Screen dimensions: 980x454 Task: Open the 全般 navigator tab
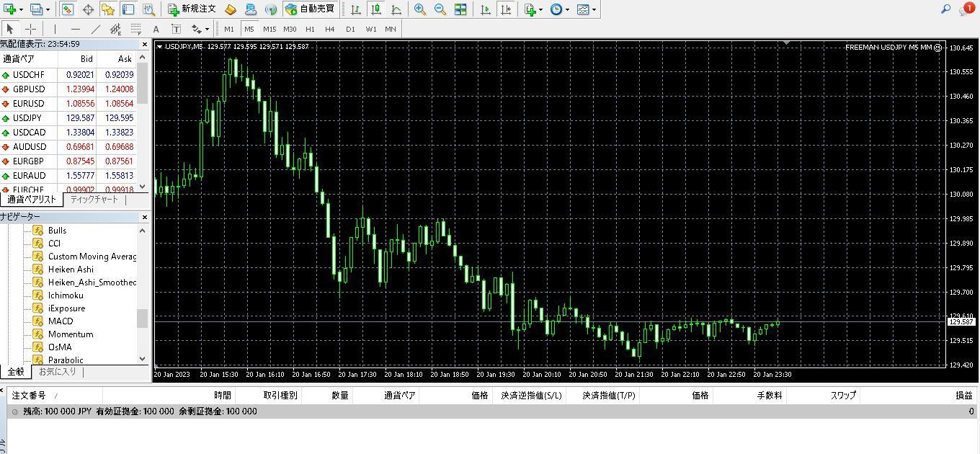tap(16, 372)
